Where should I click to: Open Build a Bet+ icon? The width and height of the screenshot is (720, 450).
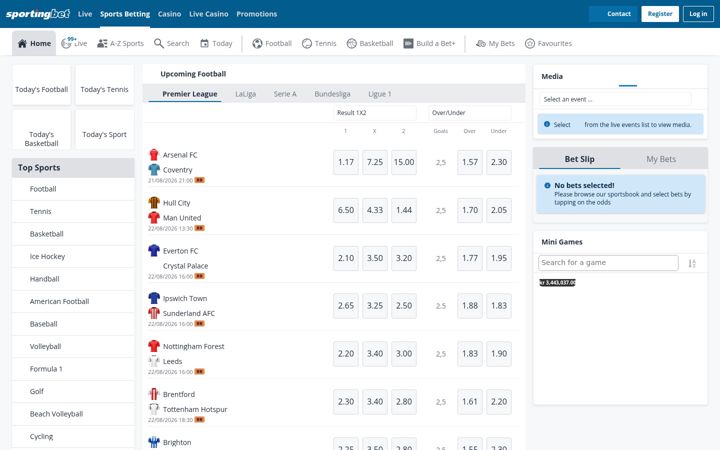tap(408, 43)
